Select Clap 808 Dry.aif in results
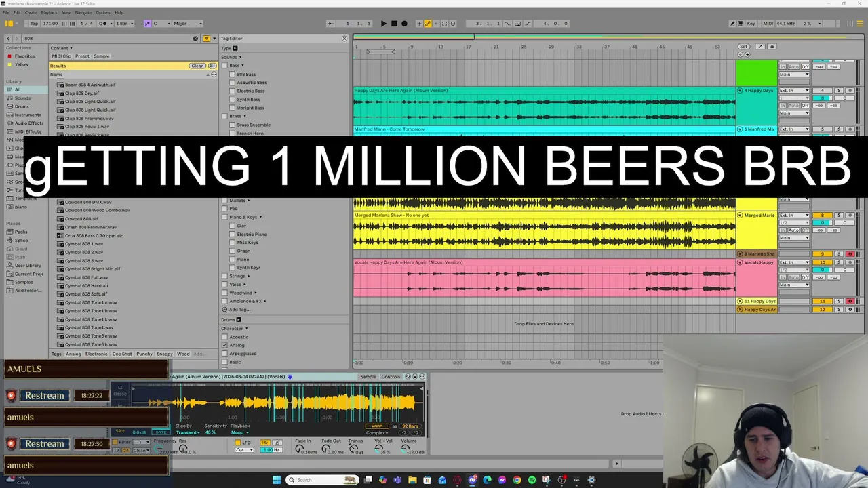868x488 pixels. pyautogui.click(x=82, y=94)
